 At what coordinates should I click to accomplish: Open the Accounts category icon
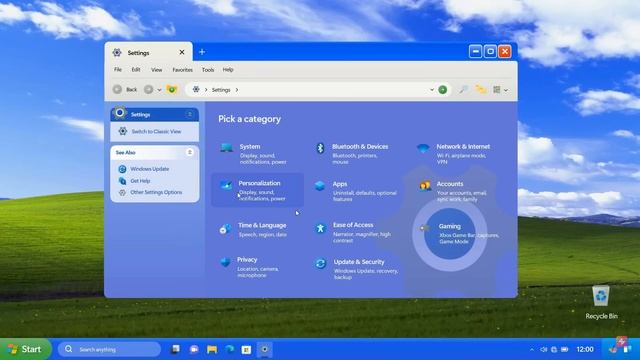pos(424,186)
